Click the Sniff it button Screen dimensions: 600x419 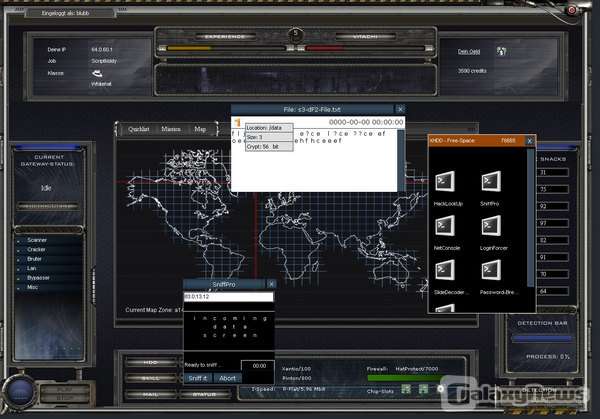click(198, 378)
